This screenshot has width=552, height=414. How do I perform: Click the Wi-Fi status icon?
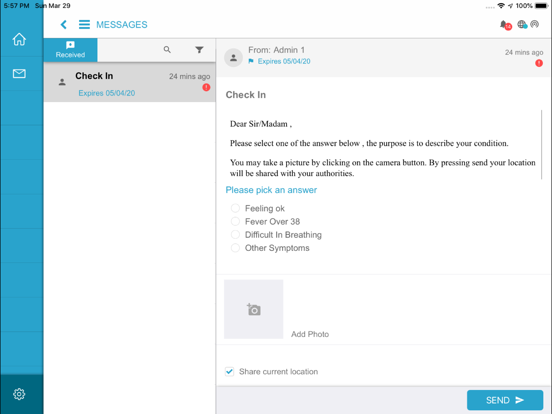coord(501,6)
